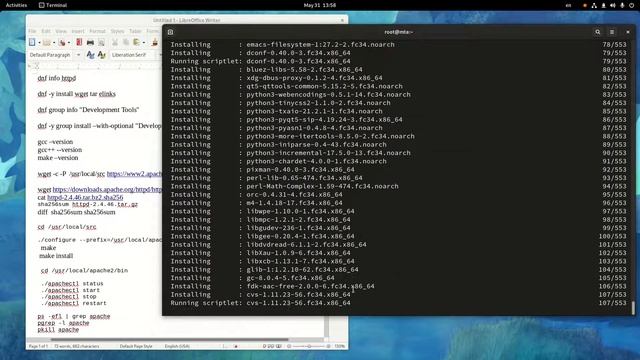
Task: Open notification bell icon in top bar
Action: (603, 5)
